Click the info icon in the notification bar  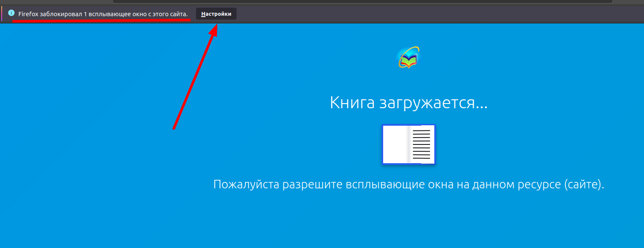[x=12, y=13]
